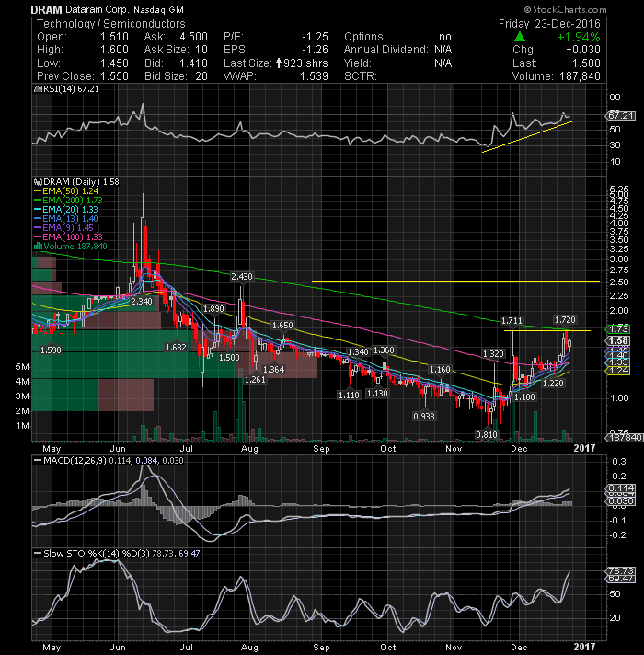Click the 2.430 peak price annotation
Image resolution: width=644 pixels, height=655 pixels.
(x=242, y=277)
